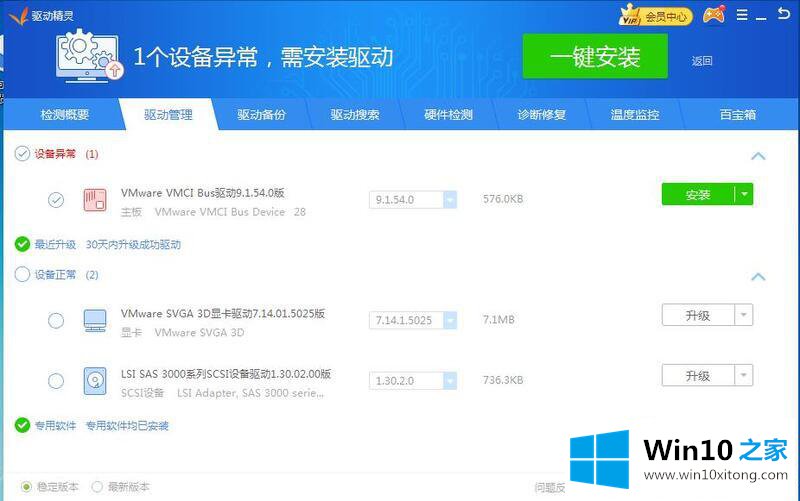Open the arrow next to LSI 升级 button
The height and width of the screenshot is (501, 800).
click(744, 375)
